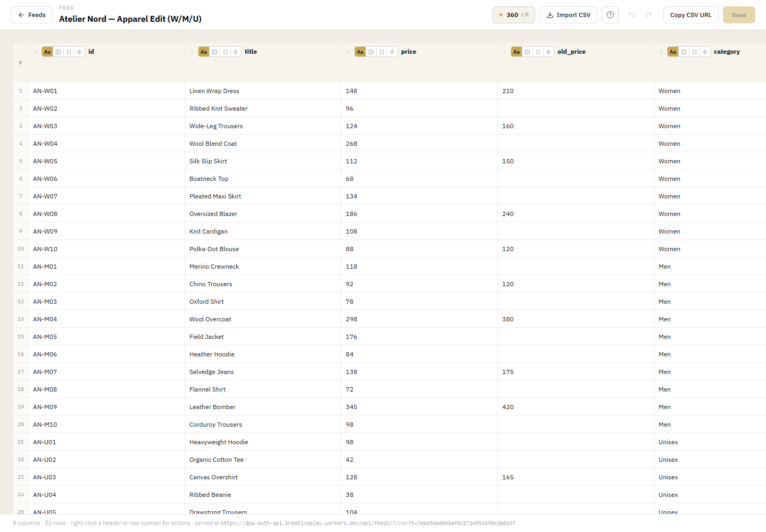
Task: Toggle Aa text type on category column
Action: (673, 52)
